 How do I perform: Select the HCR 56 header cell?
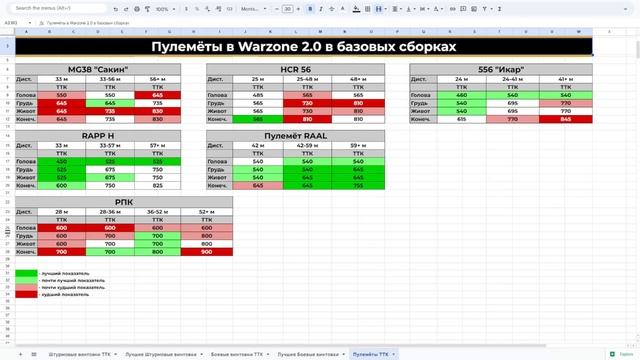coord(296,69)
